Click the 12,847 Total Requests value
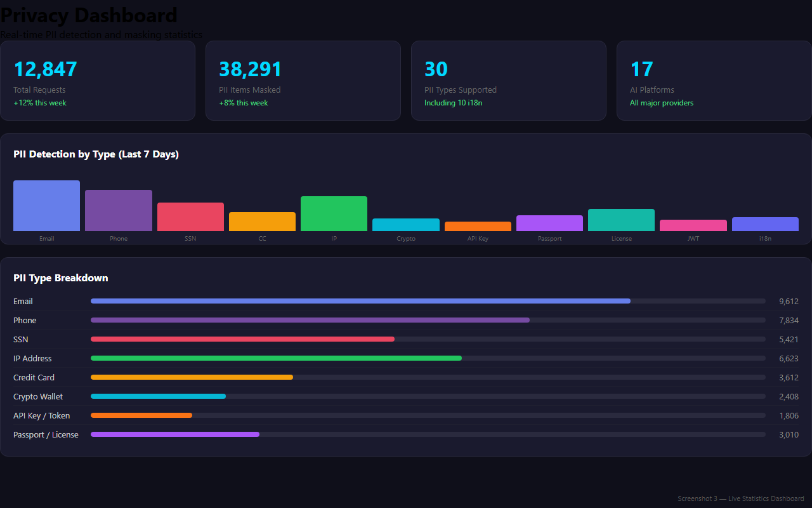 tap(45, 69)
